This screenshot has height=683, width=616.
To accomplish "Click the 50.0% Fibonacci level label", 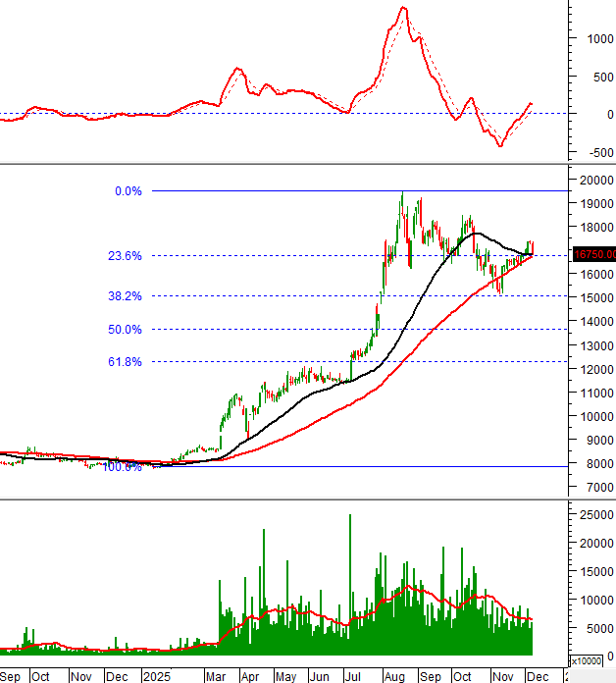I will point(128,330).
